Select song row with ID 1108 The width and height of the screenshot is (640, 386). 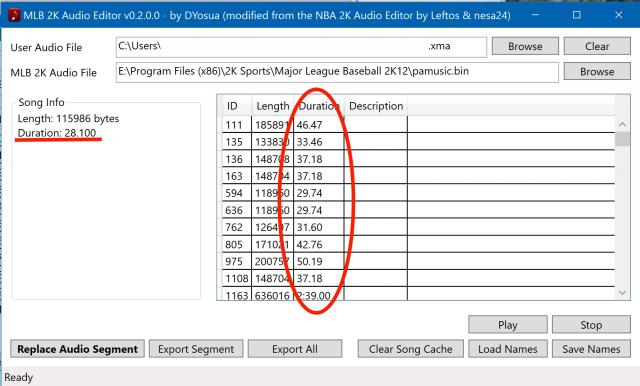[418, 278]
